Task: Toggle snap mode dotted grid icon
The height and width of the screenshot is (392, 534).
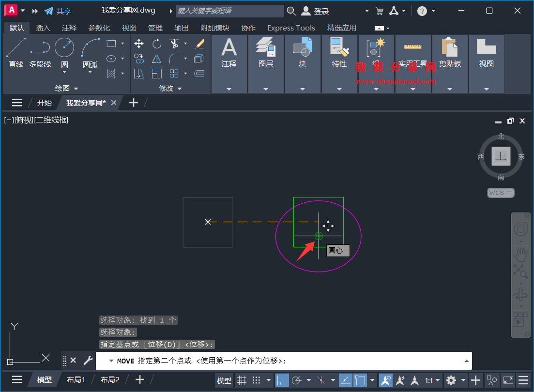Action: tap(257, 380)
